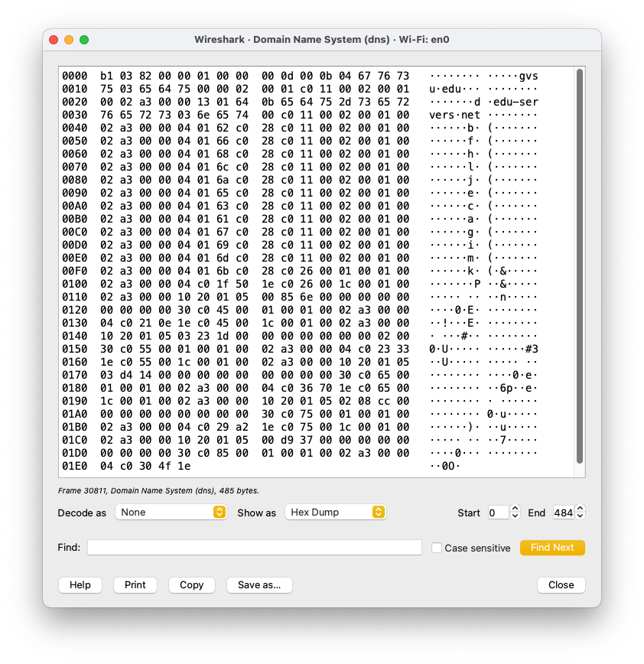This screenshot has height=664, width=644.
Task: Click offset 0020 row label
Action: click(x=75, y=102)
